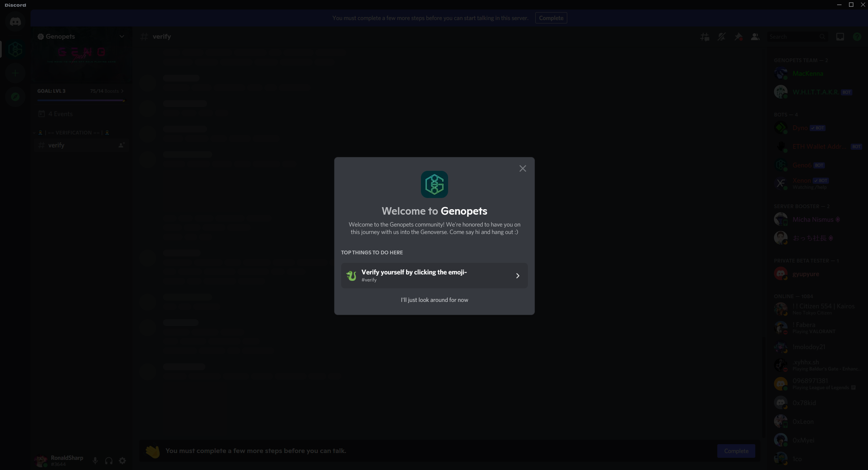Click Dyno bot avatar icon
The height and width of the screenshot is (470, 868).
point(780,128)
